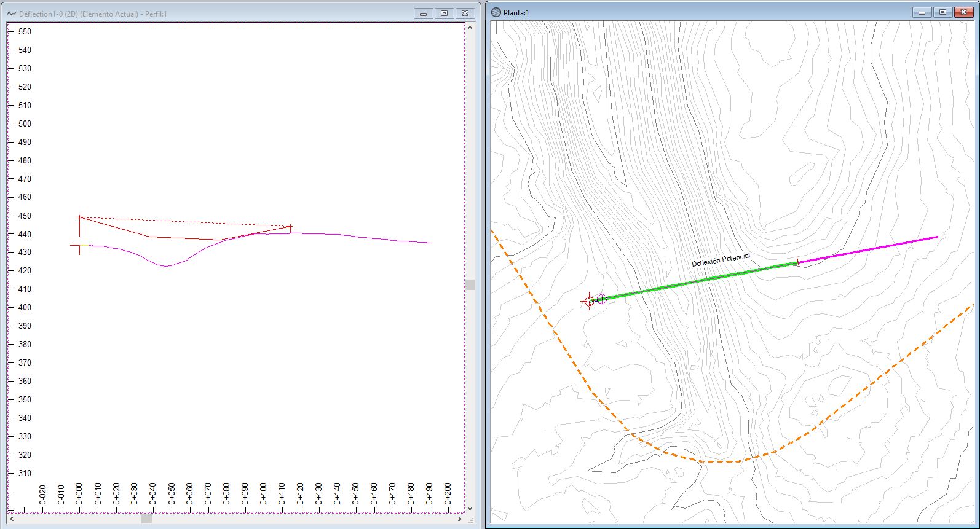
Task: Click the profile vertical scrollbar down arrow
Action: (x=470, y=509)
